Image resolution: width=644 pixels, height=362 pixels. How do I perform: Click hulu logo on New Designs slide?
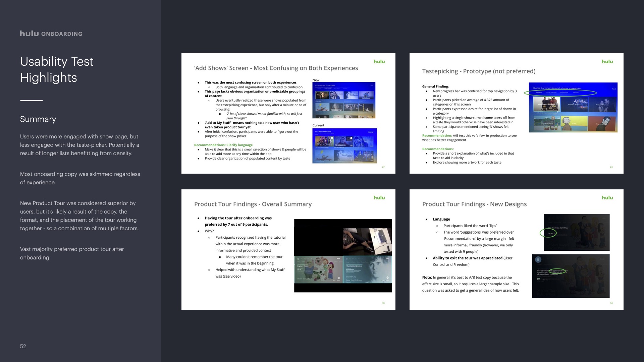(607, 198)
